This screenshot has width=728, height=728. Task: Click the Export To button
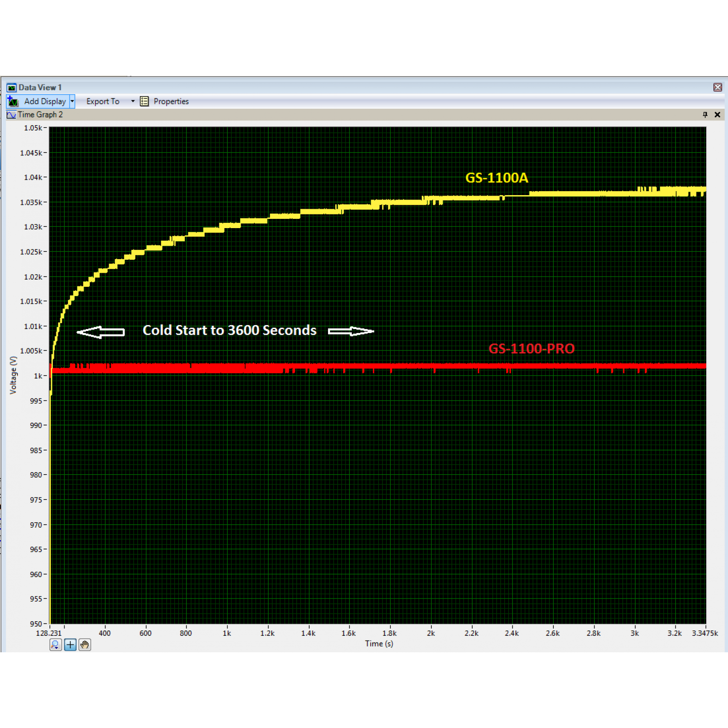(103, 101)
